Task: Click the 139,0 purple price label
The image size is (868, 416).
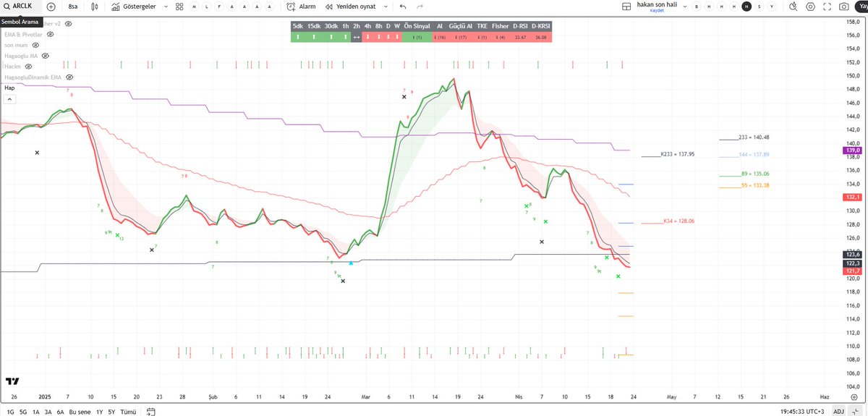Action: tap(853, 150)
